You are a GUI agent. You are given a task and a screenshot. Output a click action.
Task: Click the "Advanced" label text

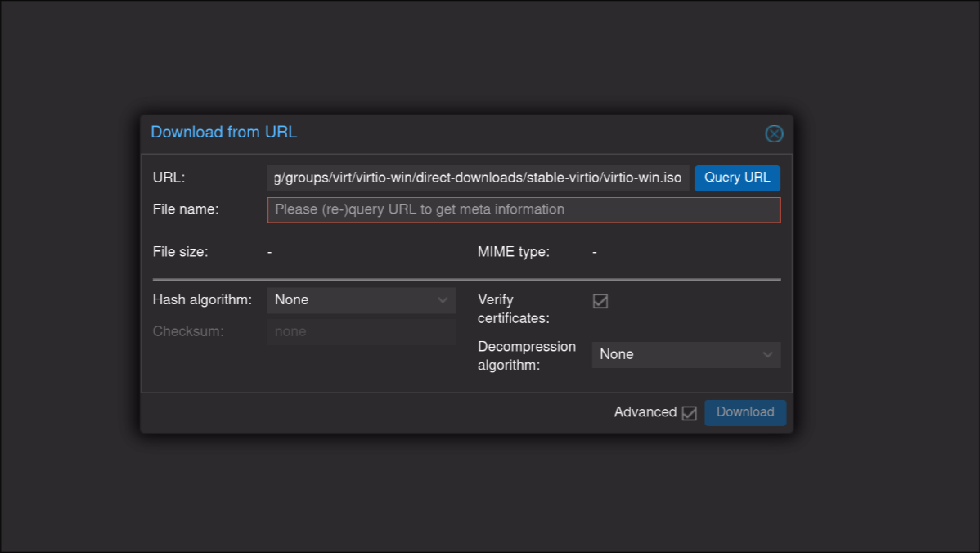[645, 412]
